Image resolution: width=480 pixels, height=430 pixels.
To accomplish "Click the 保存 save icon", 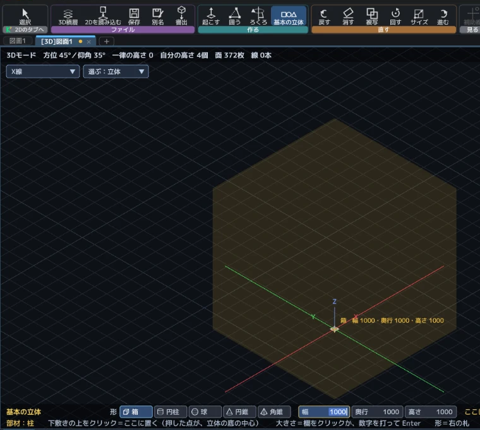I will pos(134,17).
